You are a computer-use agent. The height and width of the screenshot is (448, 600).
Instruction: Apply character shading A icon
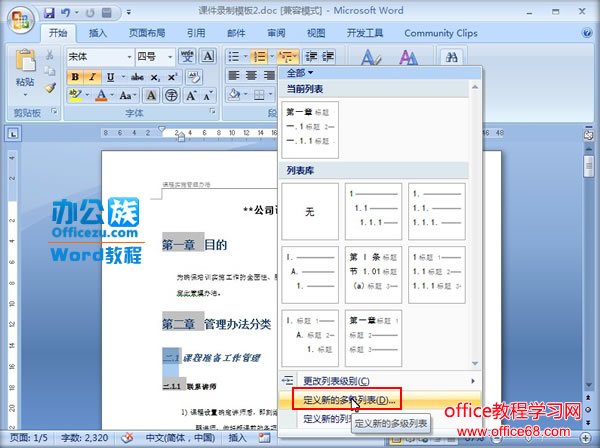point(151,95)
